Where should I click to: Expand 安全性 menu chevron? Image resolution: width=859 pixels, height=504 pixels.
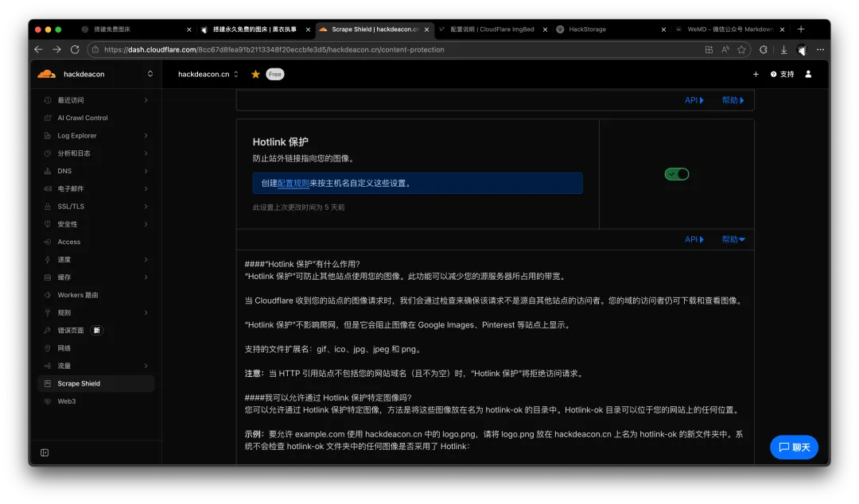tap(146, 224)
